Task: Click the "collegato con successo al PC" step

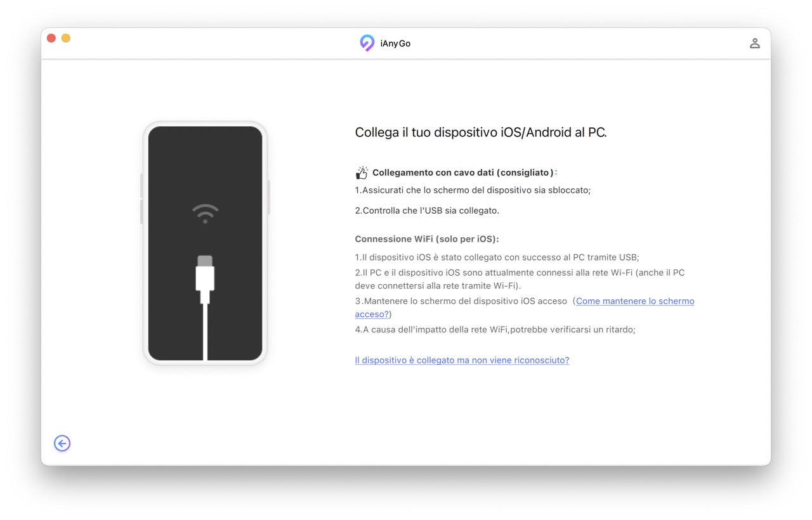Action: 497,257
